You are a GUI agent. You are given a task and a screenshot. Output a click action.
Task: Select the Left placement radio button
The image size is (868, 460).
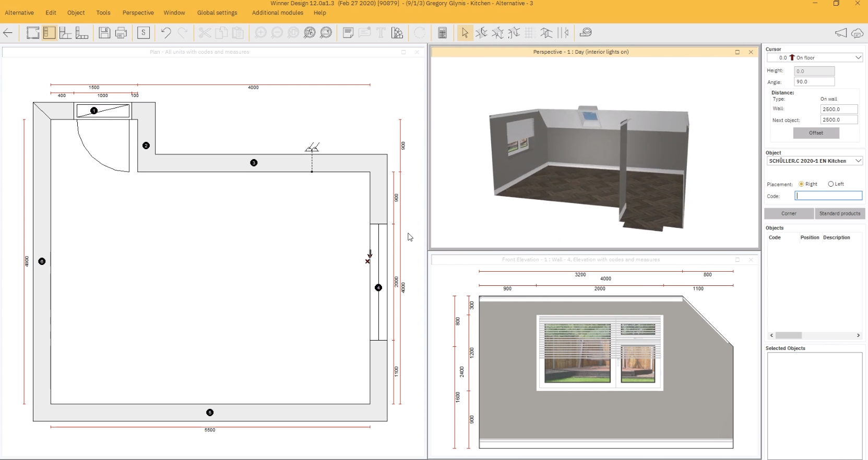click(830, 184)
